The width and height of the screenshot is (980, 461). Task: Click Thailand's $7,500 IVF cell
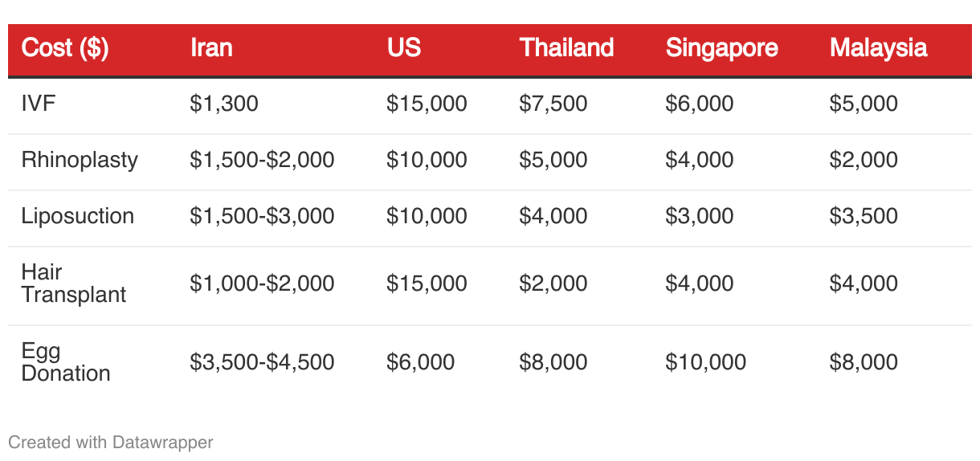pos(553,104)
